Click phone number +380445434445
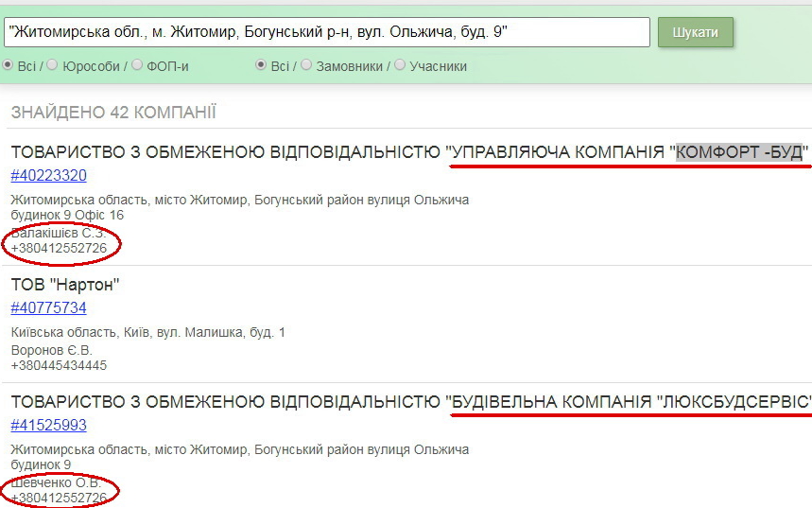Image resolution: width=812 pixels, height=508 pixels. [59, 365]
